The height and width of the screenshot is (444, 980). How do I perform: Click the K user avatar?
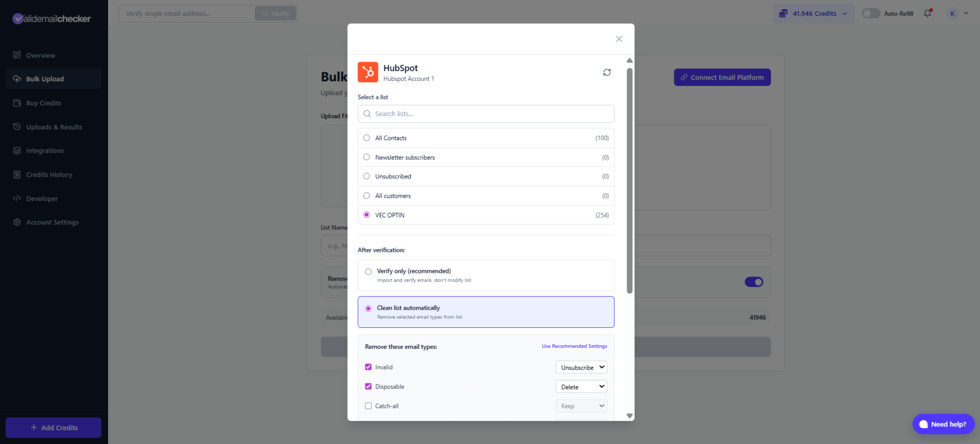pyautogui.click(x=952, y=13)
